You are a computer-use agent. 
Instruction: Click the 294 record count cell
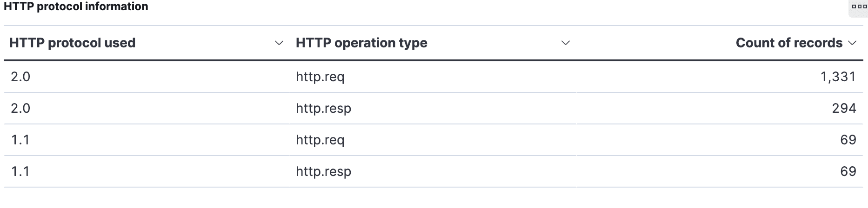point(844,108)
